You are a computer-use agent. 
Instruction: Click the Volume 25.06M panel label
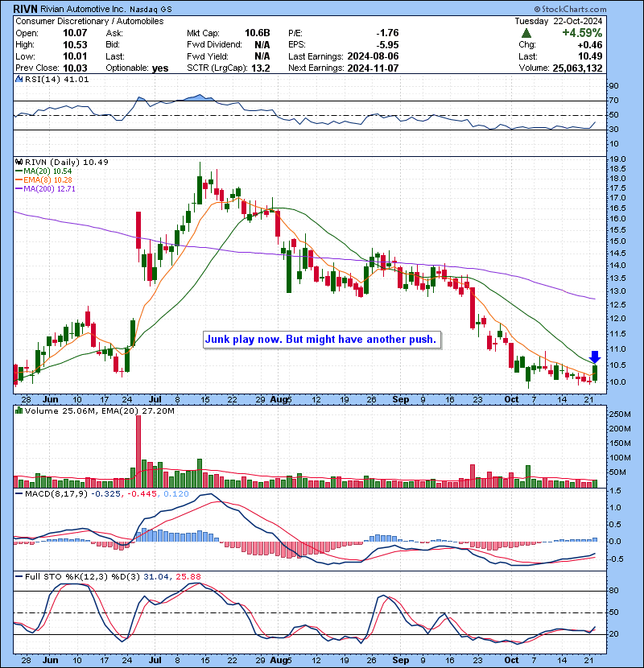(x=59, y=410)
